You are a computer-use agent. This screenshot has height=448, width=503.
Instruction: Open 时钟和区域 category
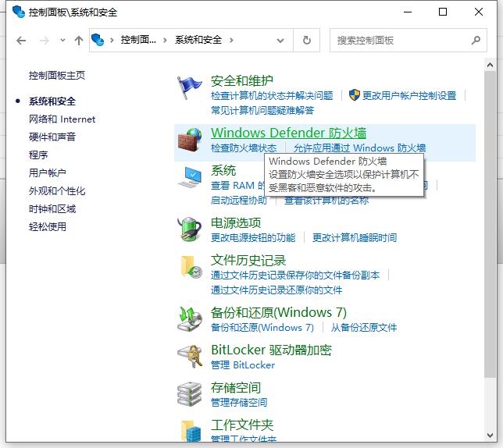(x=52, y=209)
